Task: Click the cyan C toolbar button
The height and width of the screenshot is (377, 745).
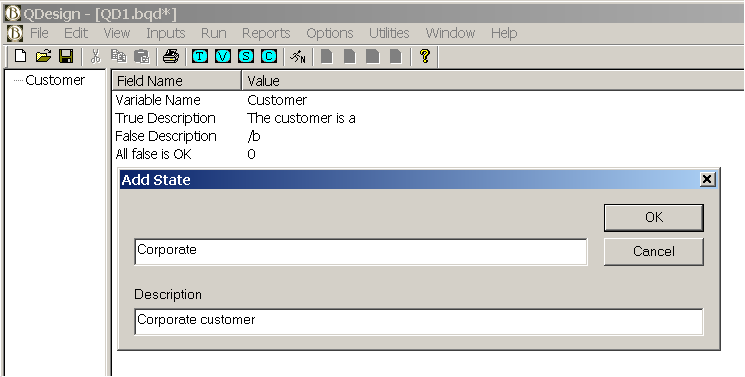Action: click(269, 57)
